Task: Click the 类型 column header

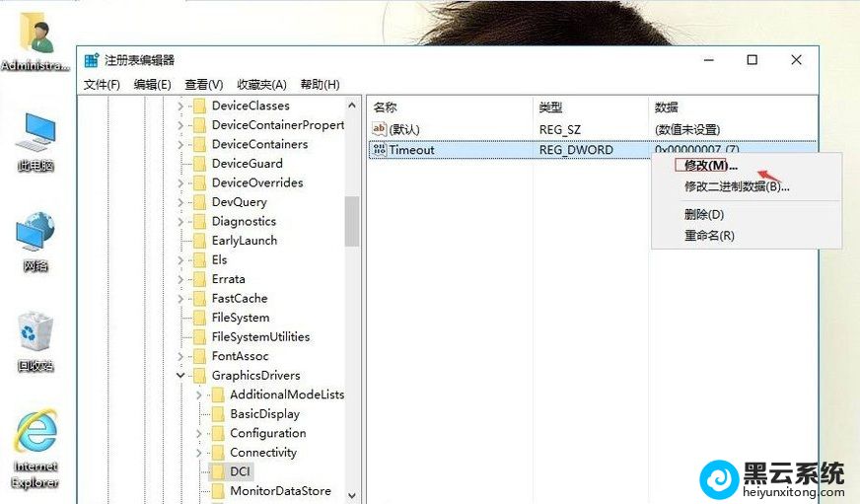Action: [x=549, y=108]
